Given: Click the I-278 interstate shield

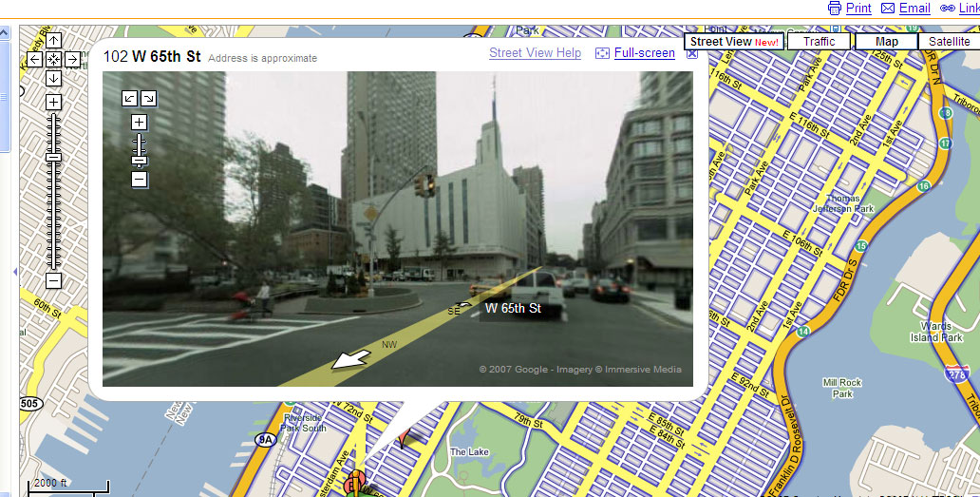Looking at the screenshot, I should coord(957,373).
